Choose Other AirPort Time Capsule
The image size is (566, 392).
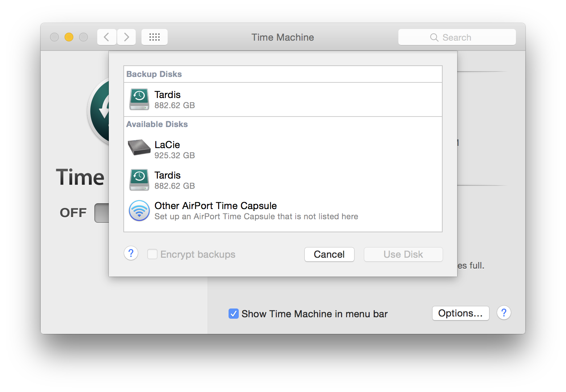coord(283,211)
